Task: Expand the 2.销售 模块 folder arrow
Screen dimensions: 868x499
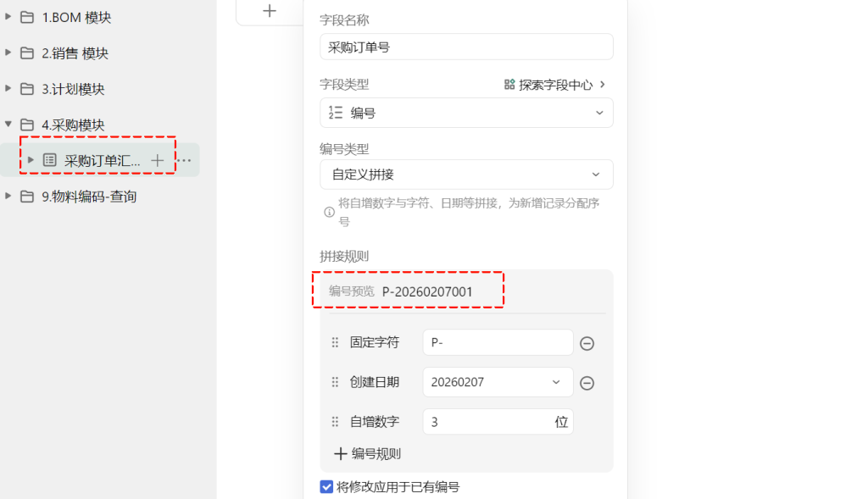Action: 8,53
